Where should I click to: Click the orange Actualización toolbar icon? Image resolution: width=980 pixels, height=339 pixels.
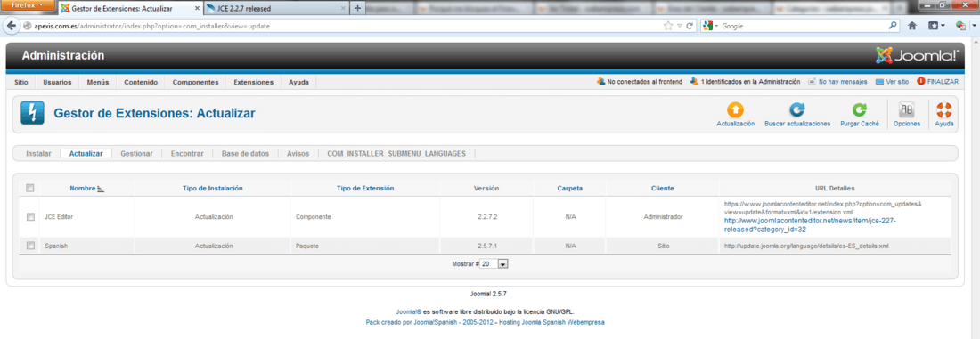coord(736,110)
